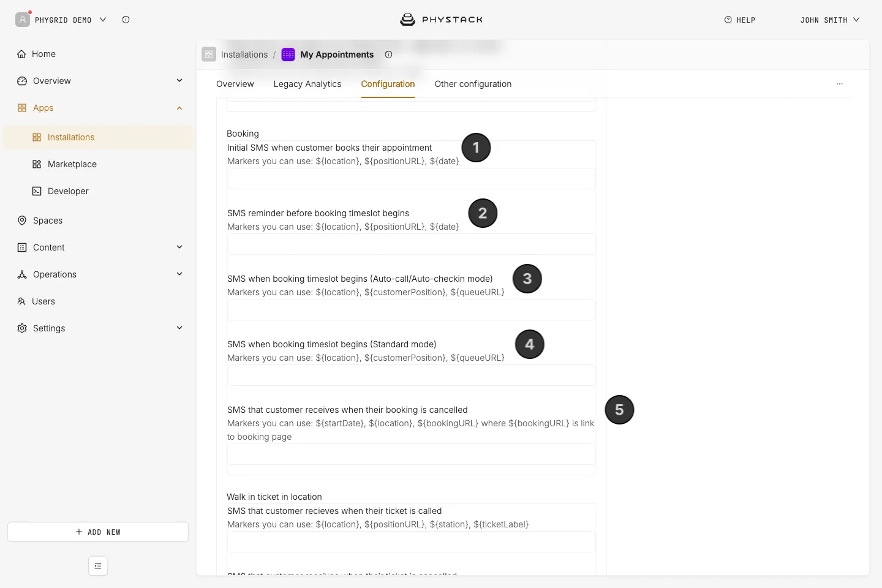Switch to the Legacy Analytics tab
Image resolution: width=882 pixels, height=588 pixels.
(307, 84)
